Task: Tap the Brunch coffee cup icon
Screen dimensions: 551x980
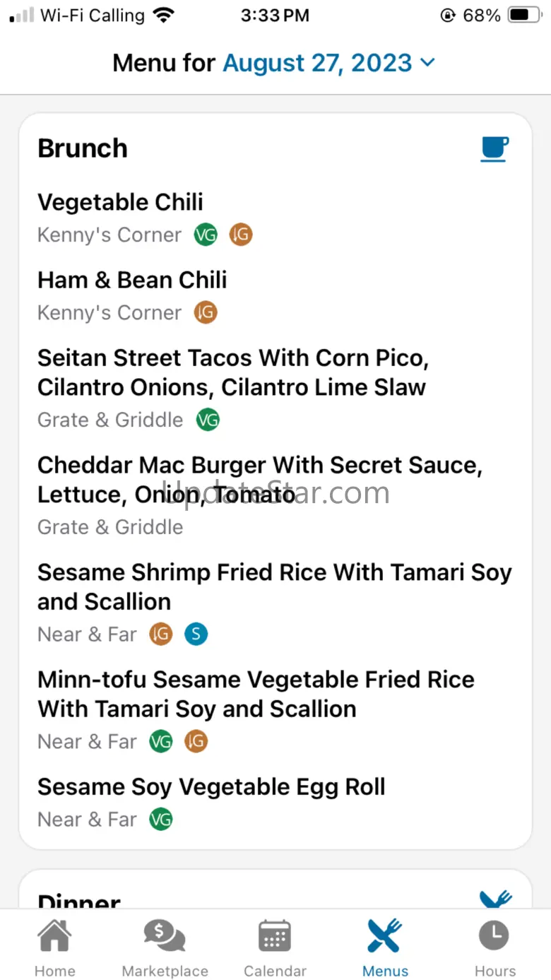Action: pyautogui.click(x=494, y=149)
